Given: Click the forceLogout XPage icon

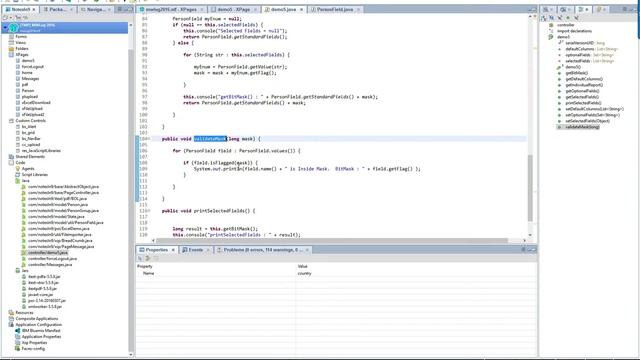Looking at the screenshot, I should coord(18,67).
